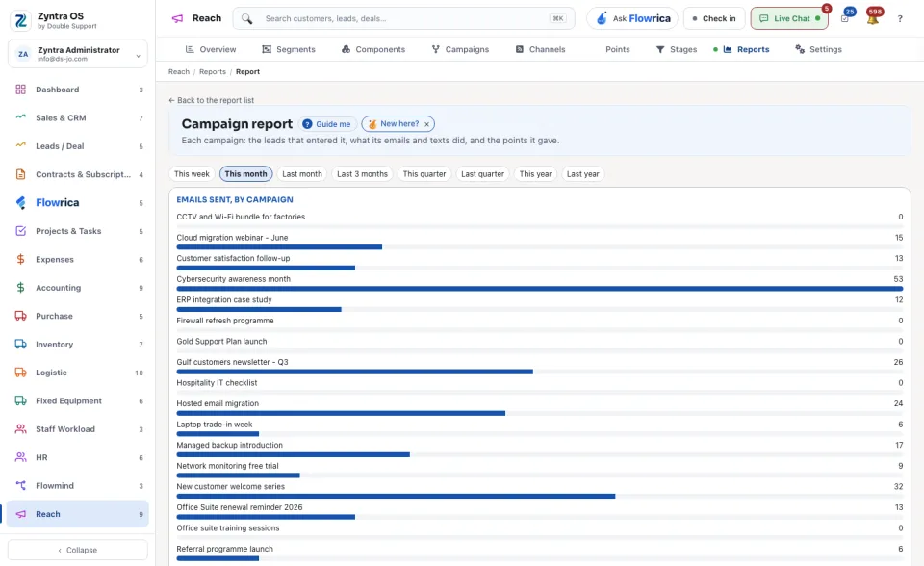Select the This week period filter
The width and height of the screenshot is (924, 566).
point(192,174)
